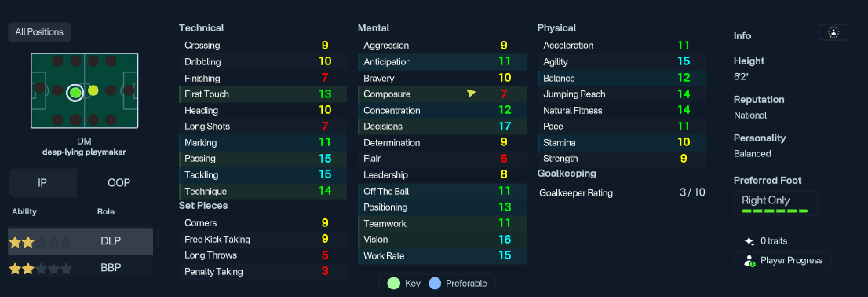868x297 pixels.
Task: Open the Right Only preferred foot box
Action: click(x=775, y=203)
